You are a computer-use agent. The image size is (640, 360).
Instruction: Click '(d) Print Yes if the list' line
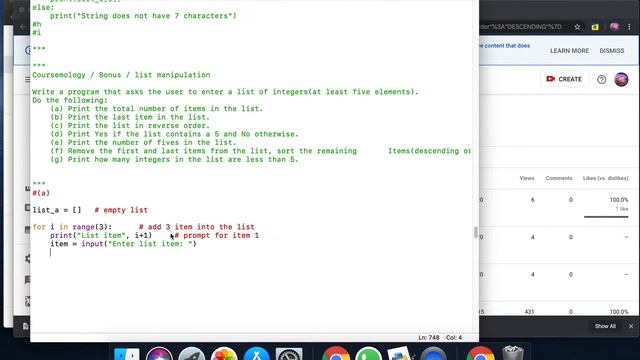click(x=174, y=134)
